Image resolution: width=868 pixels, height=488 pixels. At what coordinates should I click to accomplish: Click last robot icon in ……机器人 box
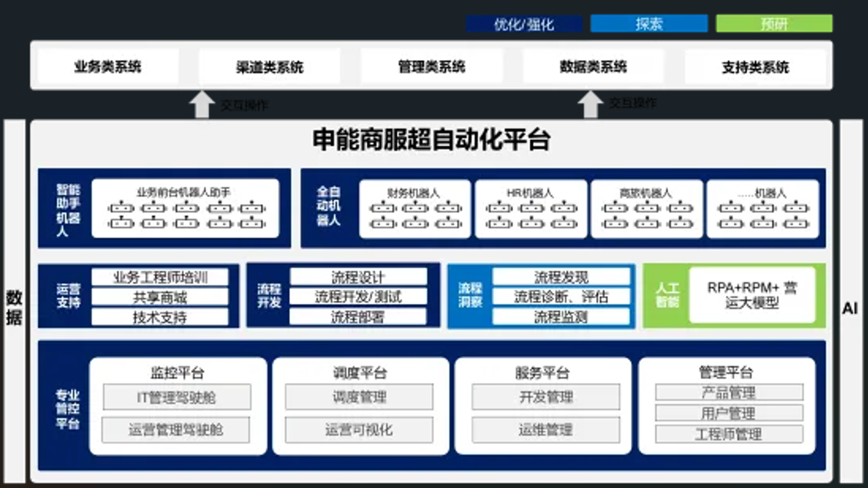click(x=796, y=223)
